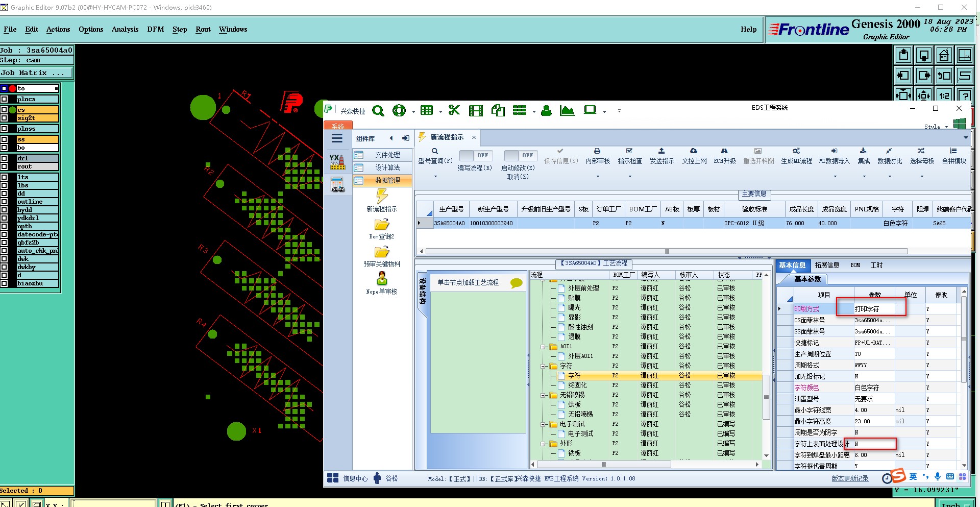This screenshot has width=980, height=507.
Task: Click 选择母板 shuffle icon
Action: [921, 151]
